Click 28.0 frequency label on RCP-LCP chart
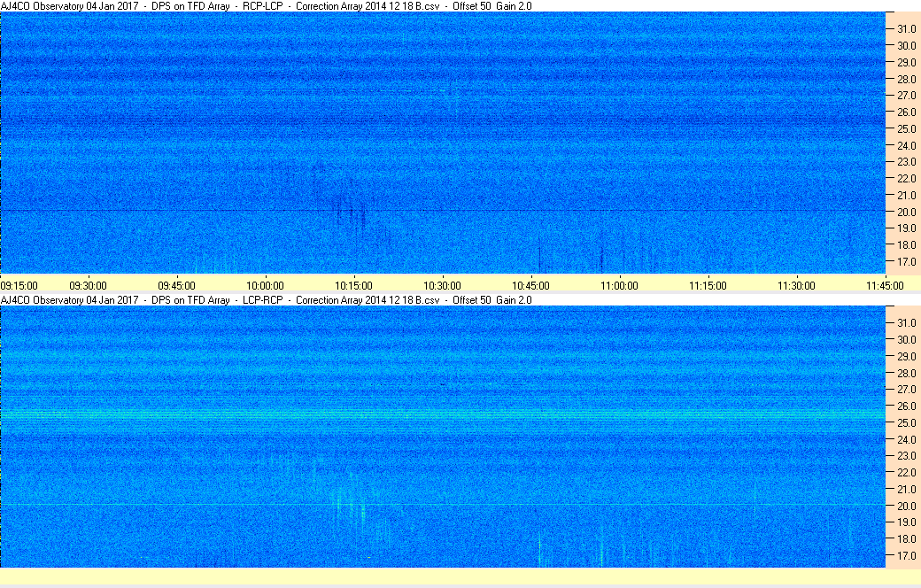921x588 pixels. pyautogui.click(x=906, y=79)
